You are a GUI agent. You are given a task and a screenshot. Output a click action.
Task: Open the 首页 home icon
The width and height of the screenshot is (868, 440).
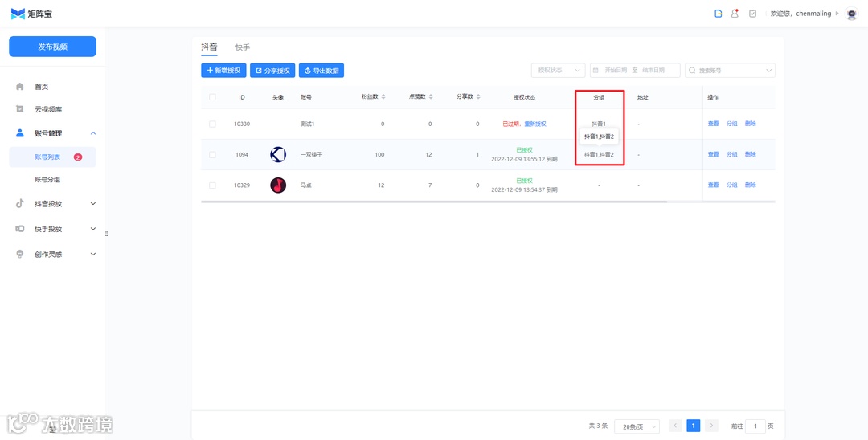[x=20, y=86]
